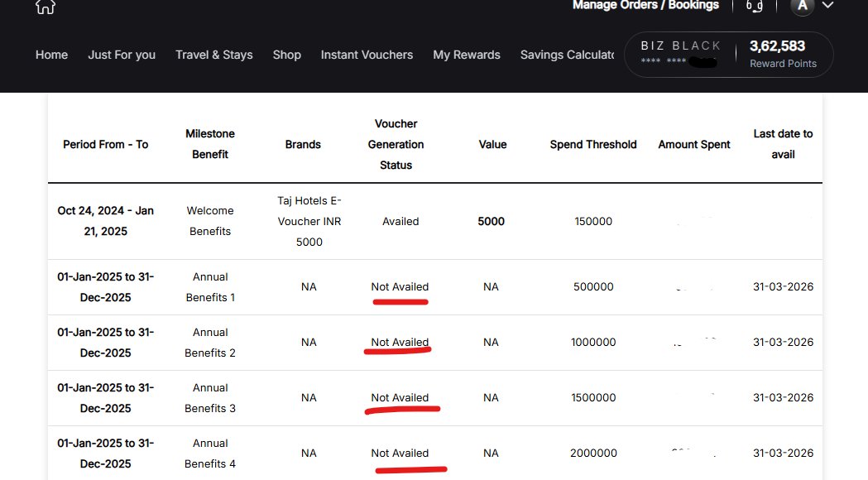868x480 pixels.
Task: Select the Annual Benefits 3 cell
Action: click(210, 398)
